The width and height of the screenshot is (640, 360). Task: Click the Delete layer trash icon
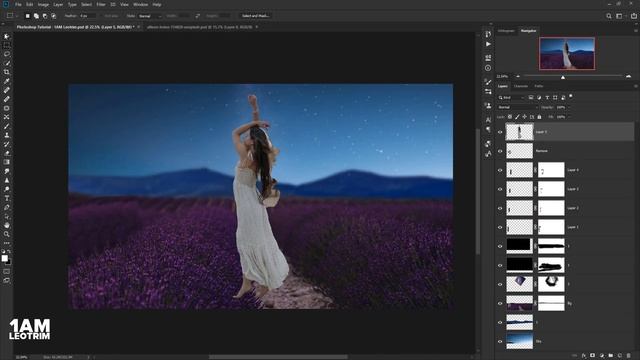point(629,356)
